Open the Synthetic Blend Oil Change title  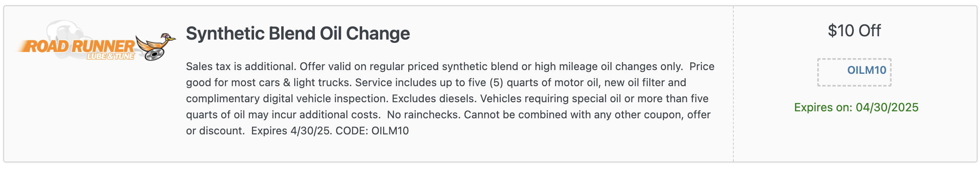point(298,33)
